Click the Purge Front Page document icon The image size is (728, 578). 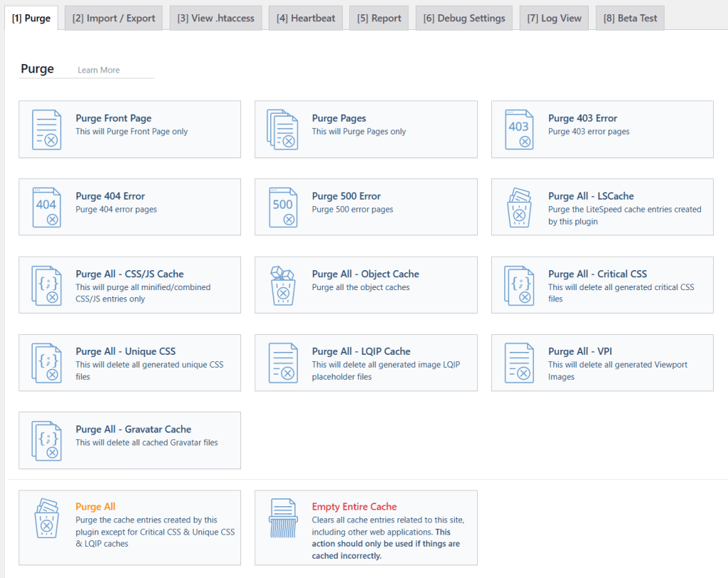point(47,129)
